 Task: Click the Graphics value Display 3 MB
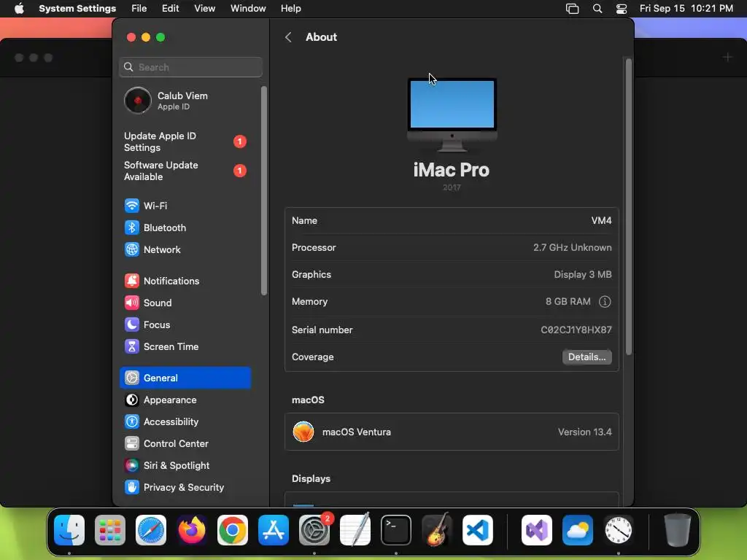click(583, 275)
